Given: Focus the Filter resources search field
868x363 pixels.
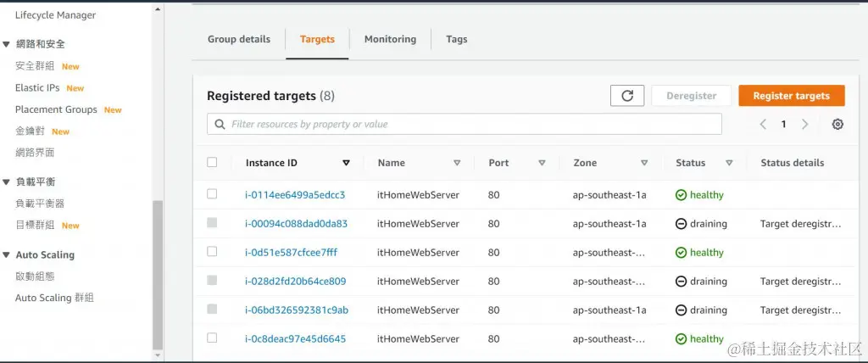Looking at the screenshot, I should [465, 124].
